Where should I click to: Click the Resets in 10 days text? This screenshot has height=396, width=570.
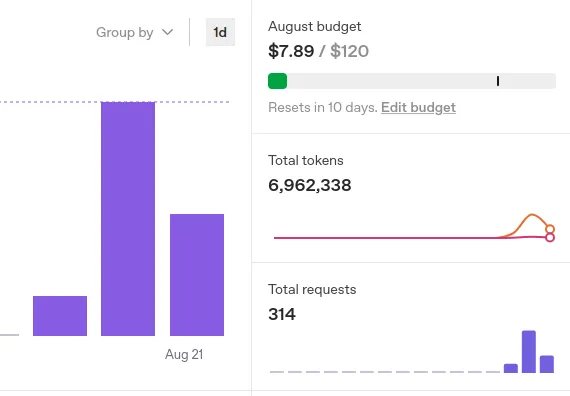pos(323,108)
